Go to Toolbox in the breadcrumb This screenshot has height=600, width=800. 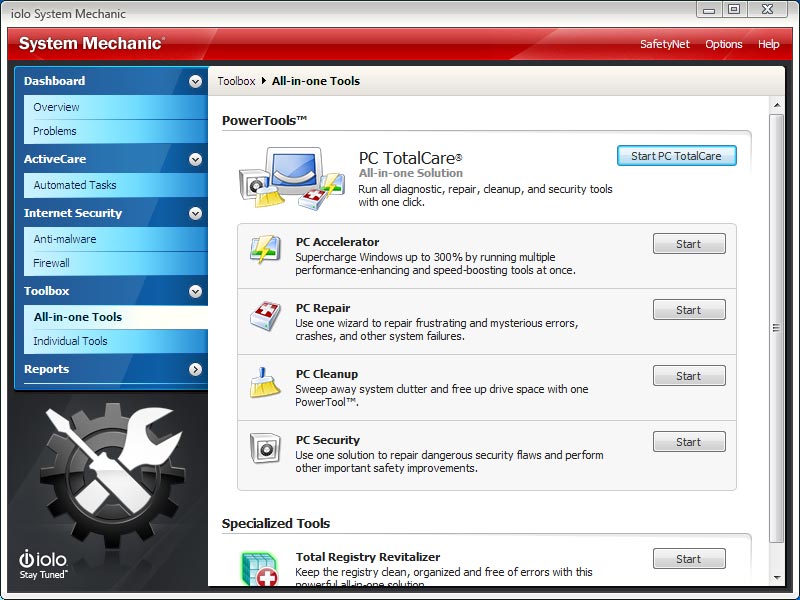[x=236, y=81]
